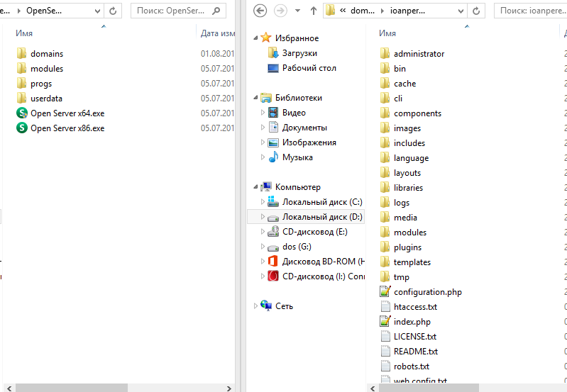Open the address bar history dropdown in left window
The width and height of the screenshot is (567, 392).
[97, 11]
